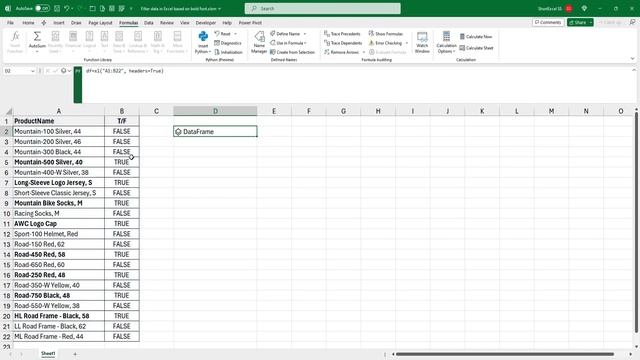
Task: Select column D header
Action: coord(215,111)
